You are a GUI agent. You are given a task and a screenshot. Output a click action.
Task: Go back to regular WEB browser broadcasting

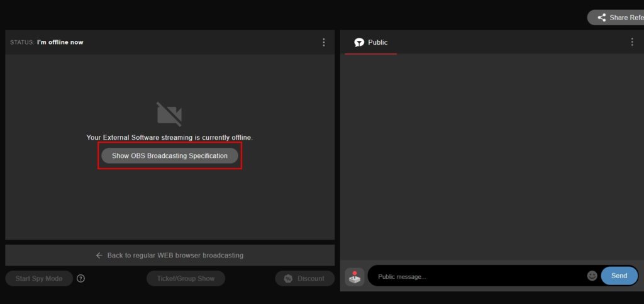tap(175, 255)
